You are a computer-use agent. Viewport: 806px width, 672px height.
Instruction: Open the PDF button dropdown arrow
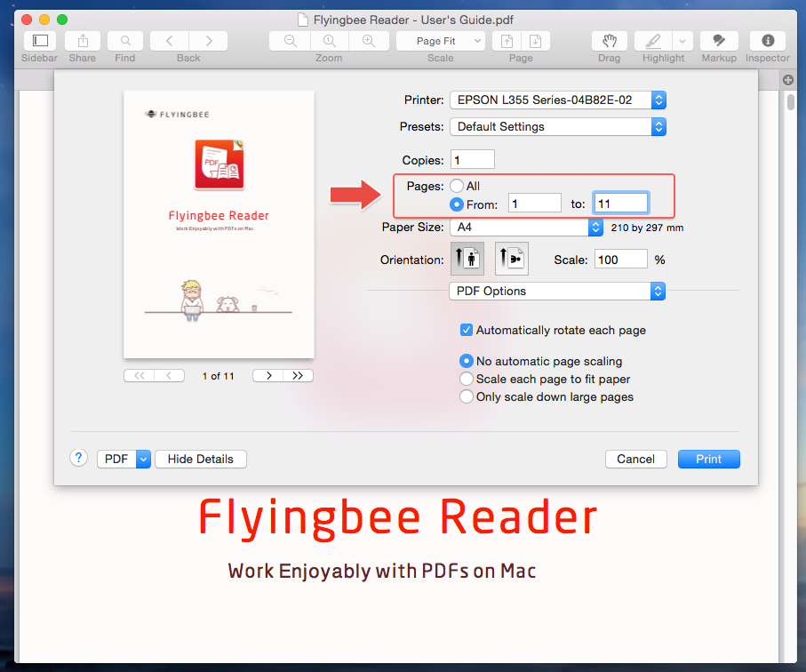143,460
